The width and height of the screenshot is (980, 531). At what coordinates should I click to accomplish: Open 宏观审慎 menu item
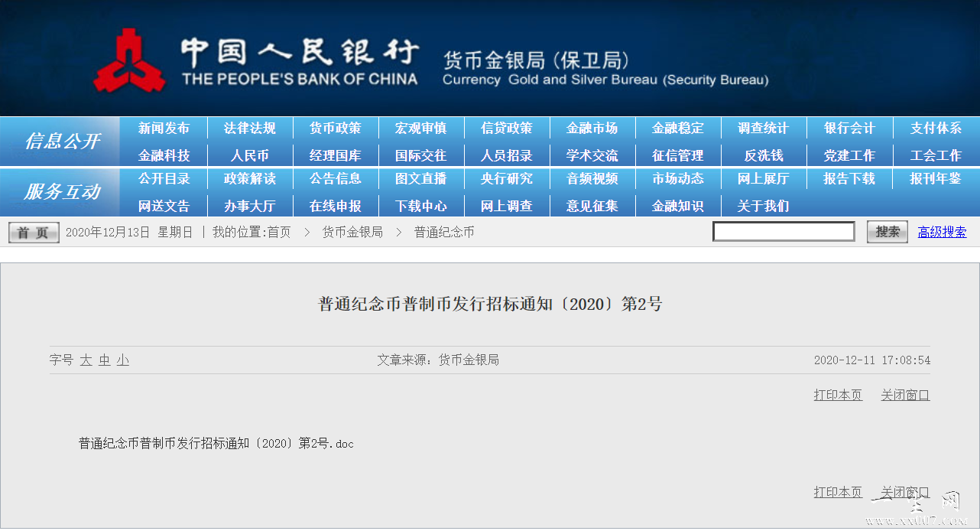click(420, 129)
